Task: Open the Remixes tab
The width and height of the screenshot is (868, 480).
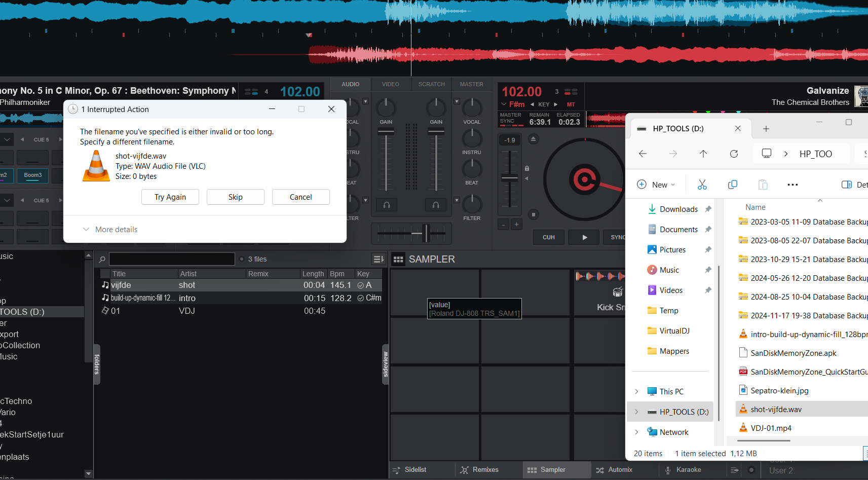Action: click(479, 470)
